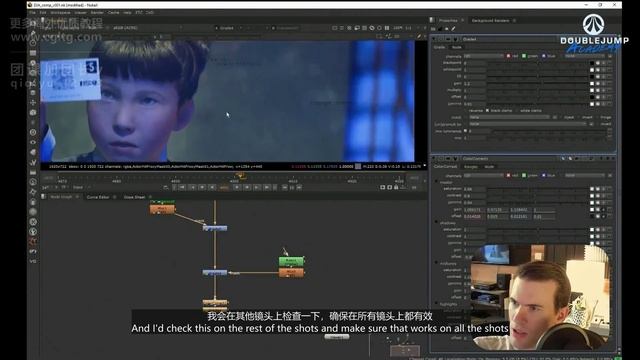Viewport: 640px width, 360px height.
Task: Open Grade (un)premult by dropdown
Action: pos(528,124)
